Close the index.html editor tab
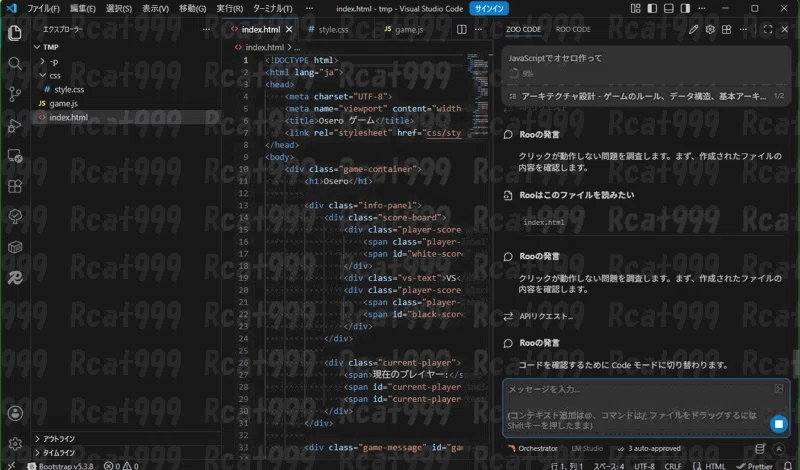 click(x=289, y=30)
